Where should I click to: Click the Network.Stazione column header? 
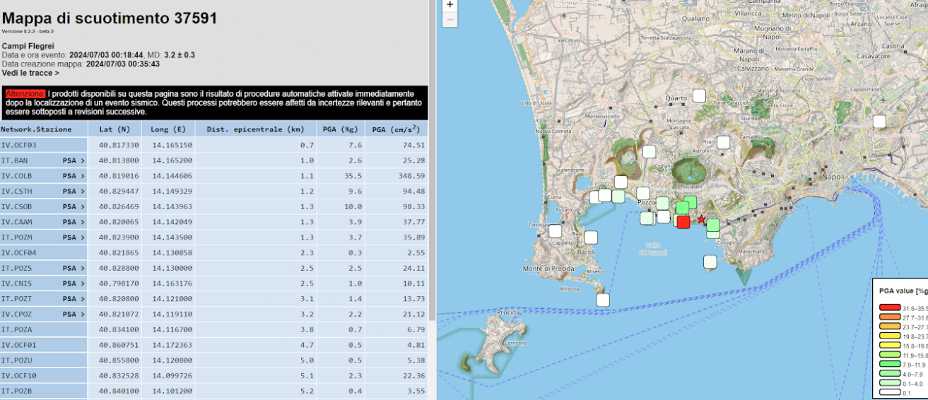pos(43,129)
